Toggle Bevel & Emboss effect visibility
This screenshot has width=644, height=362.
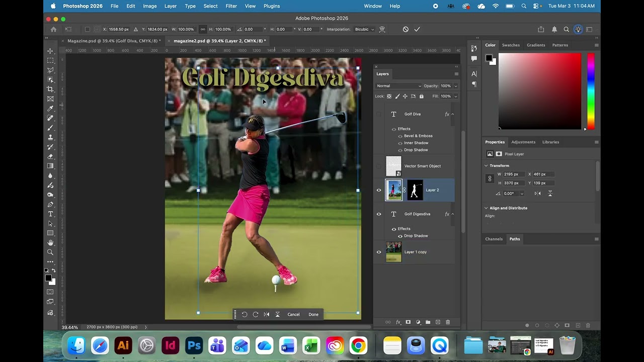pos(400,136)
